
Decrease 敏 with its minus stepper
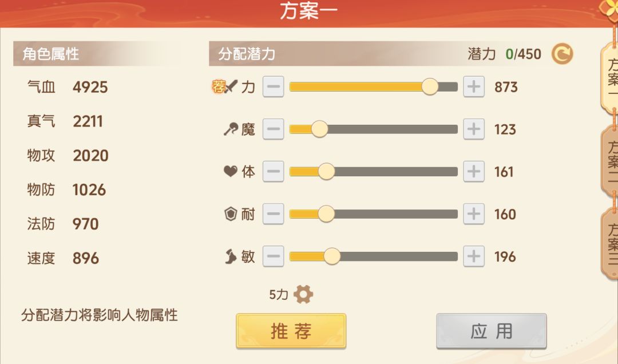point(273,256)
